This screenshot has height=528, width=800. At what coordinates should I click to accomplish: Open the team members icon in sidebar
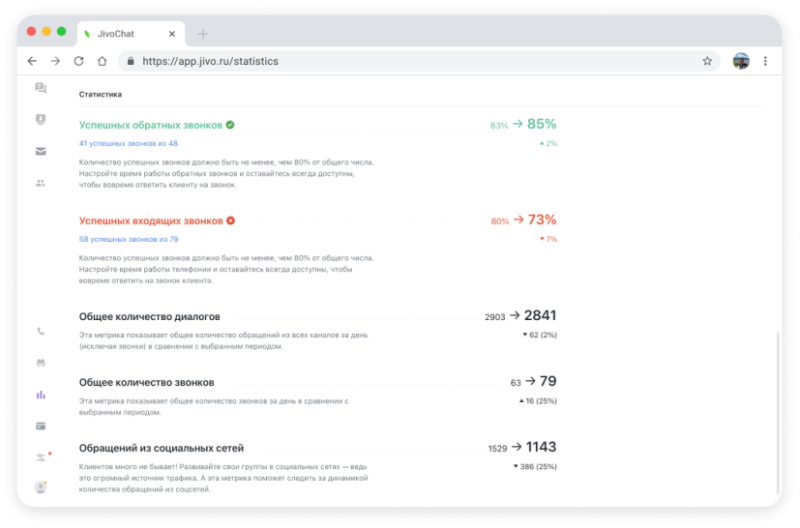click(x=41, y=183)
